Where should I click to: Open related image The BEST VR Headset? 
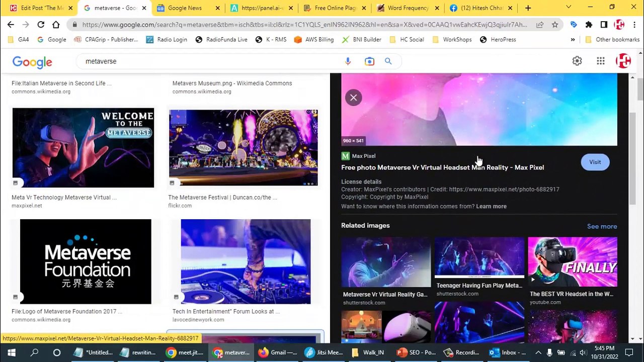[x=573, y=262]
